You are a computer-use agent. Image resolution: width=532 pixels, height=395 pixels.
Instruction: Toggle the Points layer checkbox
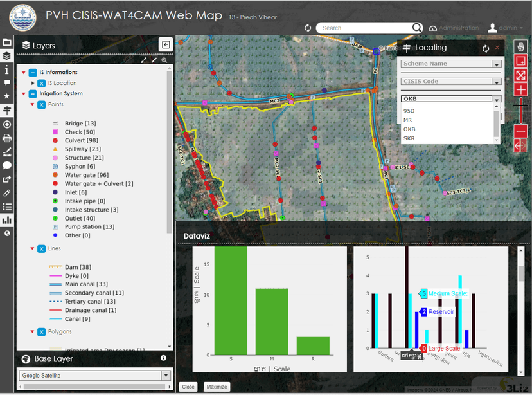[42, 104]
